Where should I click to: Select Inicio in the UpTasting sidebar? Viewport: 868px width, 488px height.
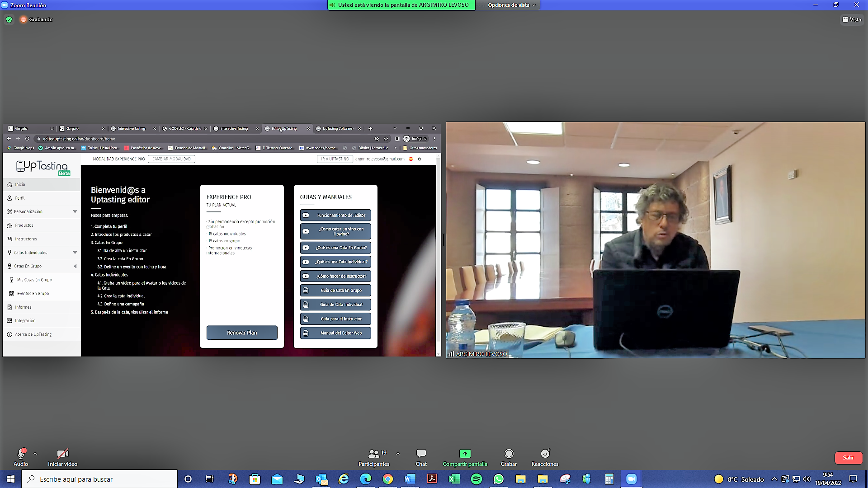42,184
